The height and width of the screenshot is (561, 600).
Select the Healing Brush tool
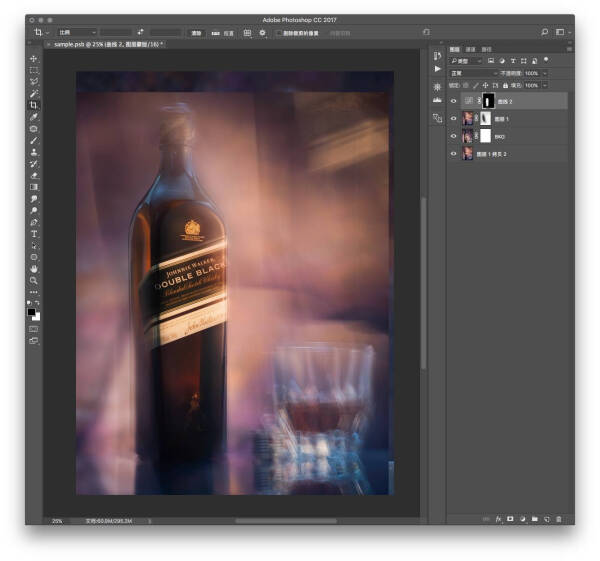[34, 129]
